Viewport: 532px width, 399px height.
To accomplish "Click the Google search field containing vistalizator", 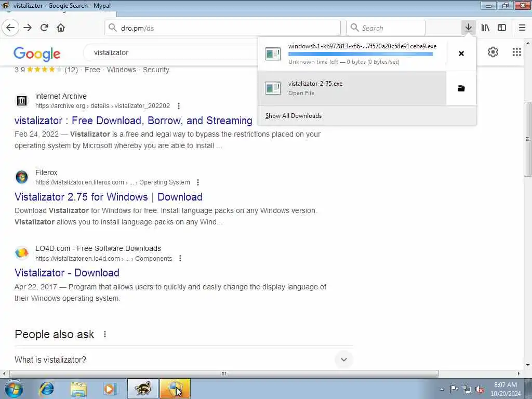I will pyautogui.click(x=170, y=52).
